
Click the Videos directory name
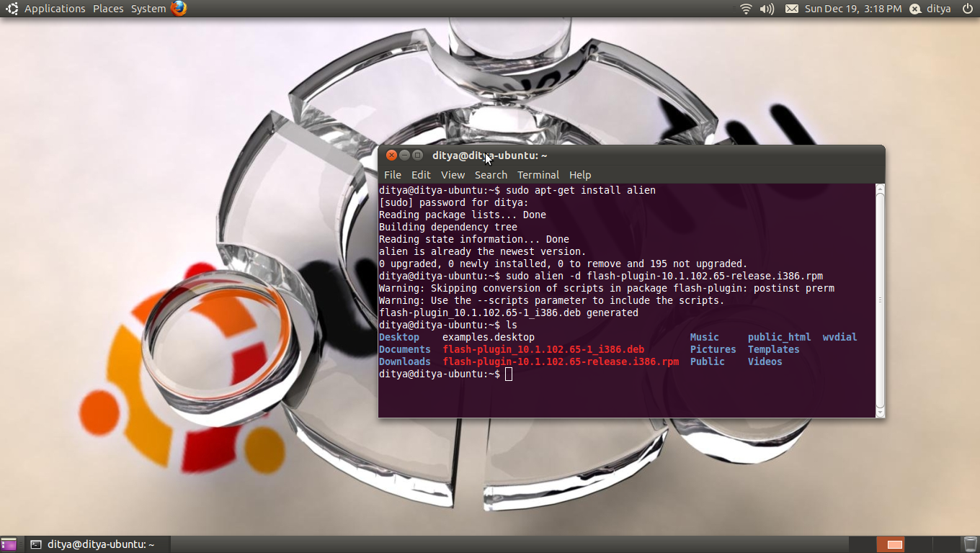pos(765,361)
